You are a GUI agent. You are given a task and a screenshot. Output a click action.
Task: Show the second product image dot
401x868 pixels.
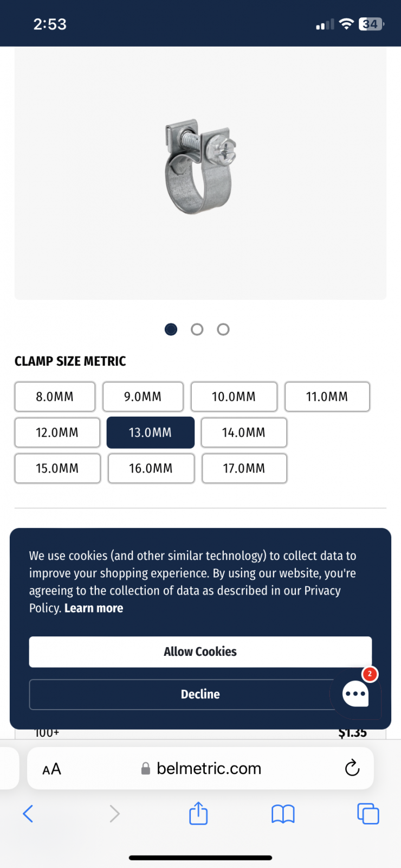197,329
